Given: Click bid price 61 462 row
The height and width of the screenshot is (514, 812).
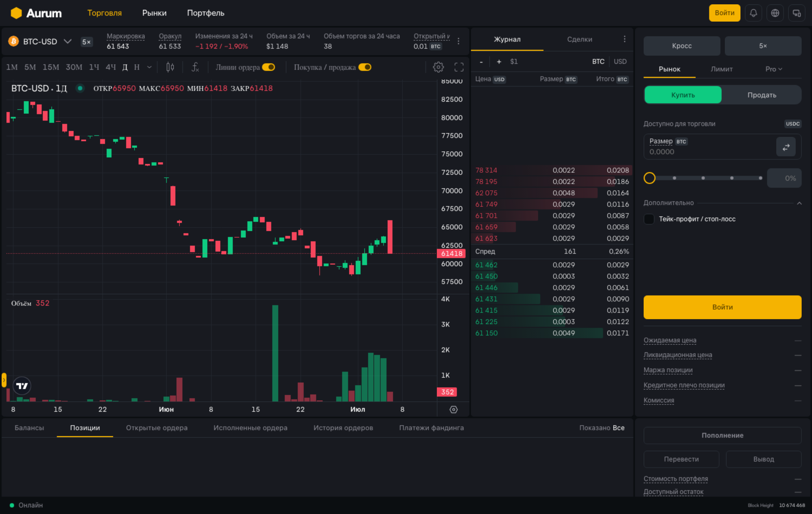Looking at the screenshot, I should 552,265.
